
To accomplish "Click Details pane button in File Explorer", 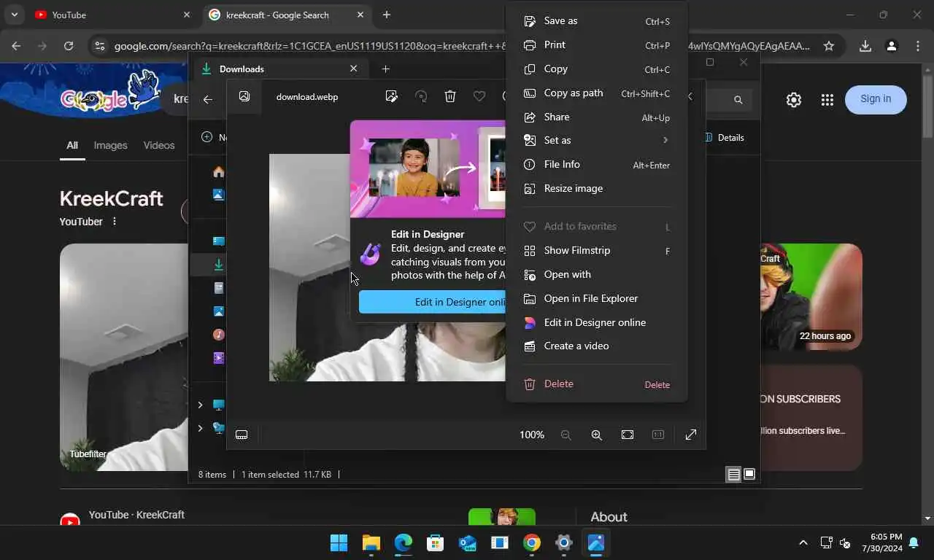I will tap(725, 137).
